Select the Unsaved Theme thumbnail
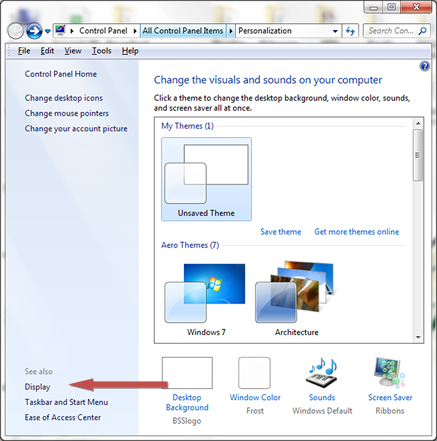437x441 pixels. click(x=206, y=179)
